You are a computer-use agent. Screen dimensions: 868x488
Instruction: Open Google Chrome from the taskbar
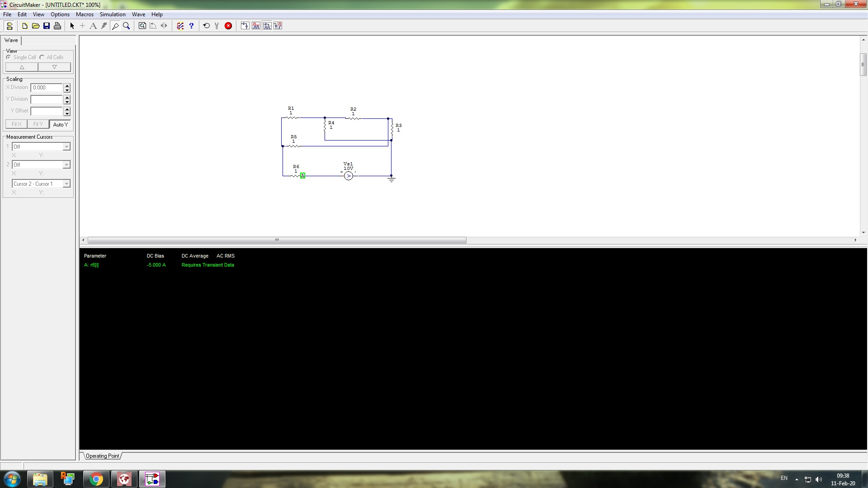96,479
